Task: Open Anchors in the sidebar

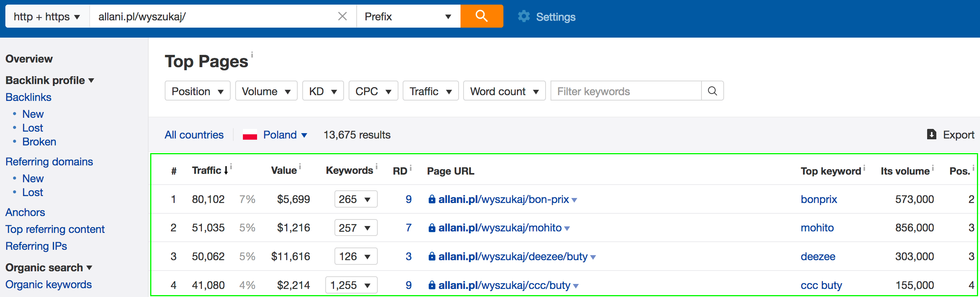Action: tap(25, 212)
